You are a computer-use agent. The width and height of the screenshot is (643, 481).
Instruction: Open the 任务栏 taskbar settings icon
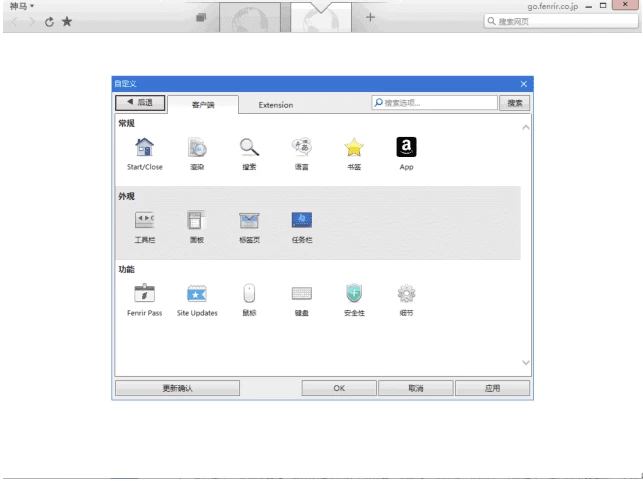pyautogui.click(x=302, y=221)
